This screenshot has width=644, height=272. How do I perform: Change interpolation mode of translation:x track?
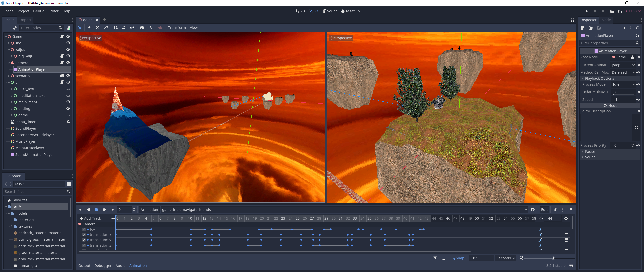click(x=540, y=235)
